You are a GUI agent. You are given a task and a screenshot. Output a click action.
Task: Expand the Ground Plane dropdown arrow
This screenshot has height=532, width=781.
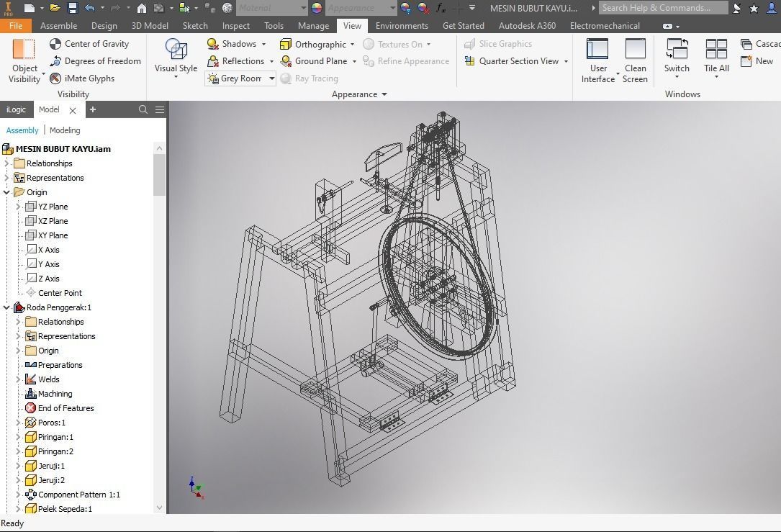click(354, 61)
